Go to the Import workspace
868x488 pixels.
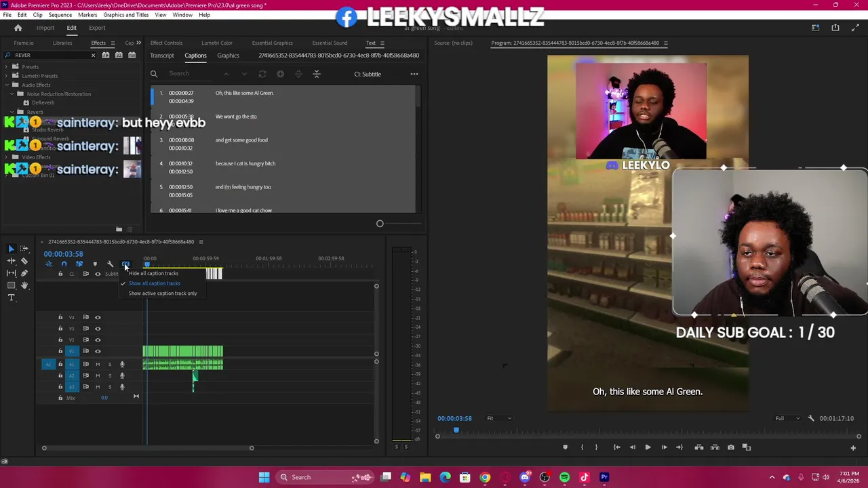pos(45,28)
